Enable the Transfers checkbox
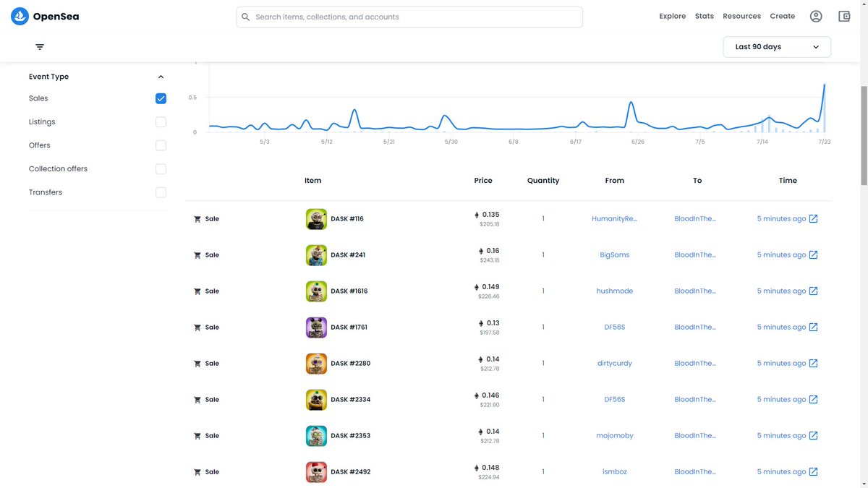The image size is (868, 488). click(x=161, y=192)
